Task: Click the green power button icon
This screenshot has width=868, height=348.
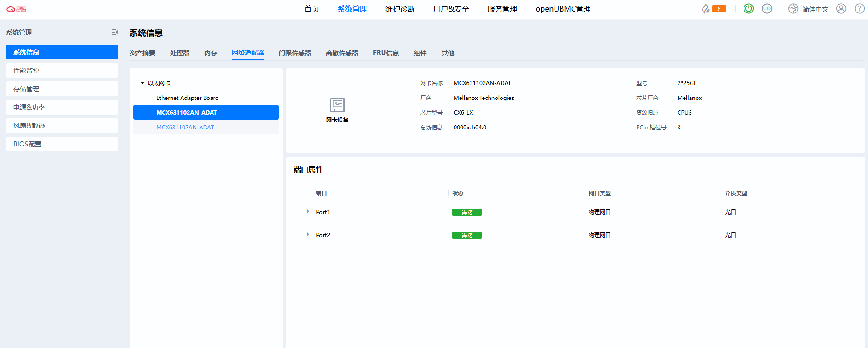Action: [749, 9]
